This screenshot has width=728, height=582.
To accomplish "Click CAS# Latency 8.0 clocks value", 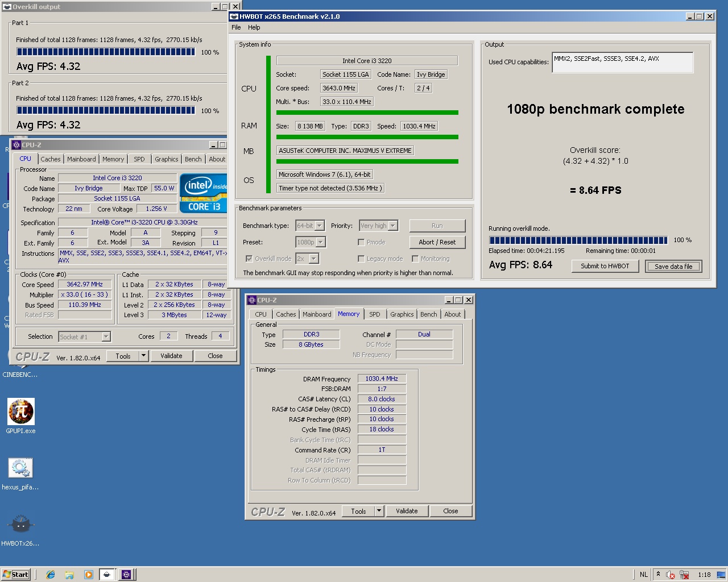I will [x=382, y=399].
